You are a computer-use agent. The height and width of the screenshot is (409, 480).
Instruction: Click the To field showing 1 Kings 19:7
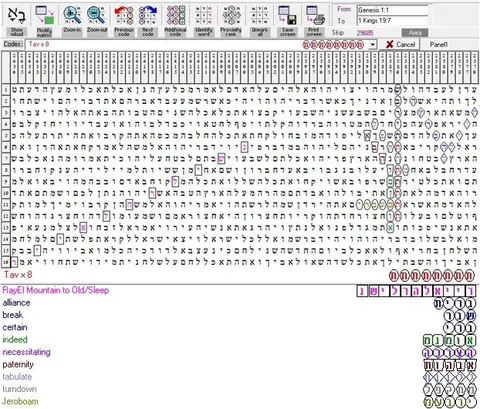coord(393,21)
